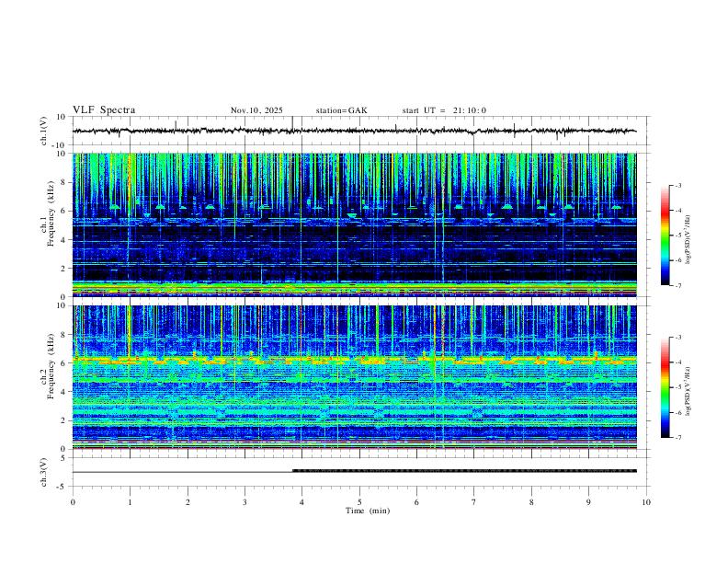Click time axis tick label "7"

(x=474, y=502)
